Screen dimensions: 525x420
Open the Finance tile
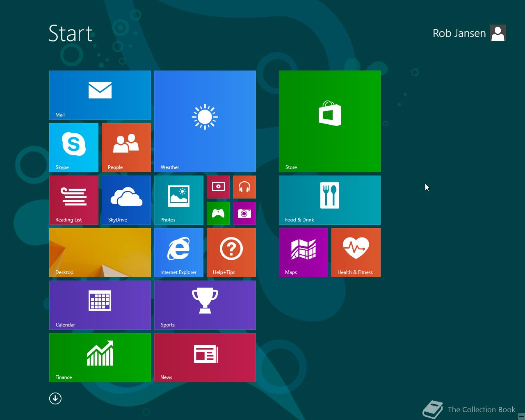point(100,358)
